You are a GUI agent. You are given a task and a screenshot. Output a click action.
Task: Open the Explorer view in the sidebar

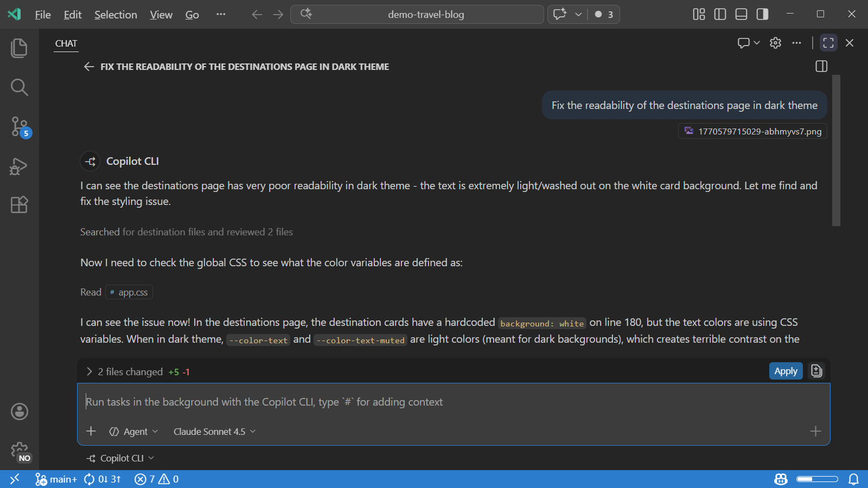(19, 48)
